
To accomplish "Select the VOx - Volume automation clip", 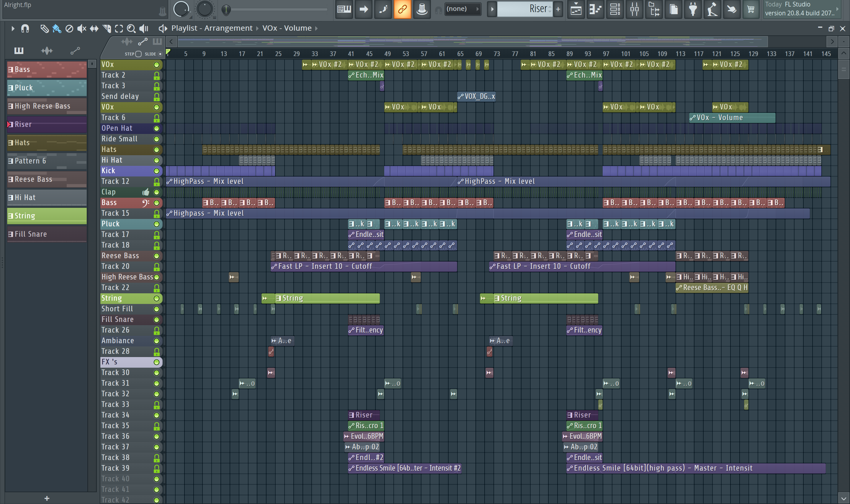I will 732,118.
